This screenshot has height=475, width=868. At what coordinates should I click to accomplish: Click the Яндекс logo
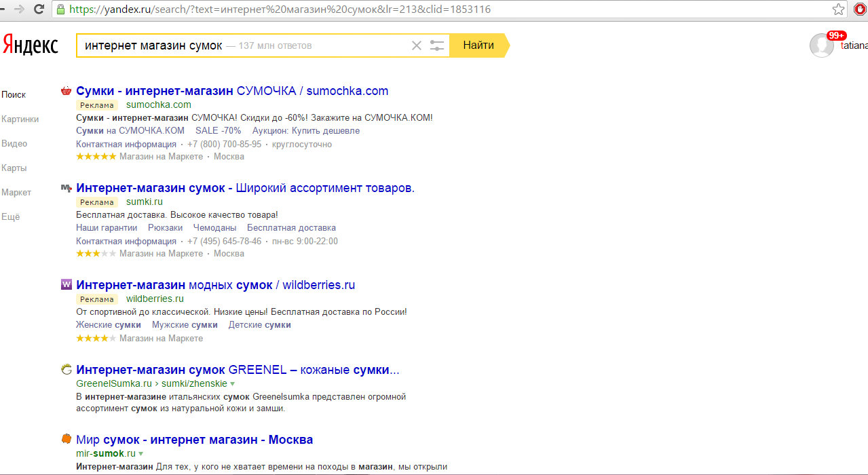(31, 45)
